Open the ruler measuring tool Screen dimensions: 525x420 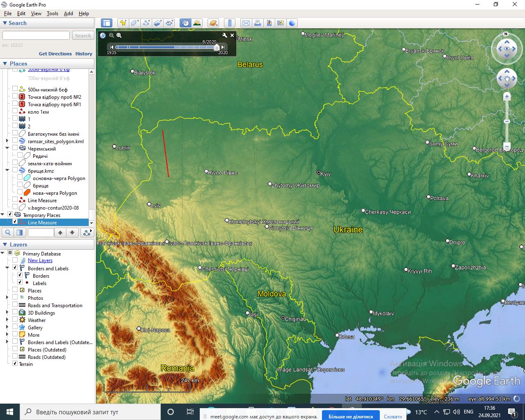[230, 23]
